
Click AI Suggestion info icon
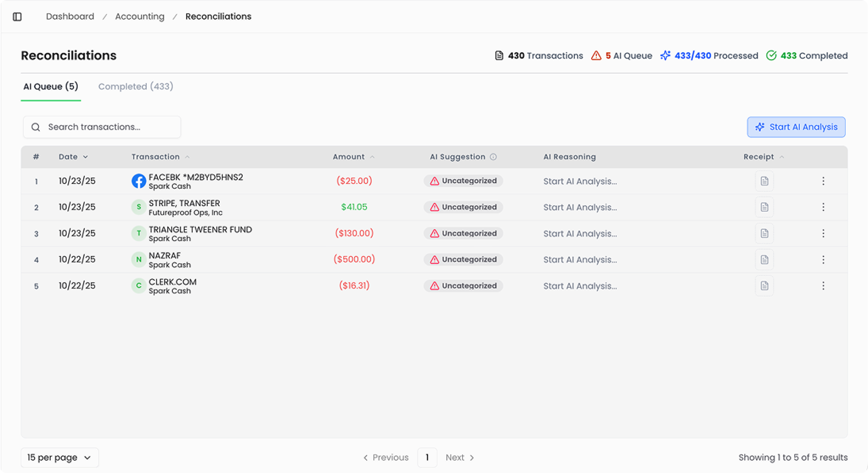tap(493, 157)
